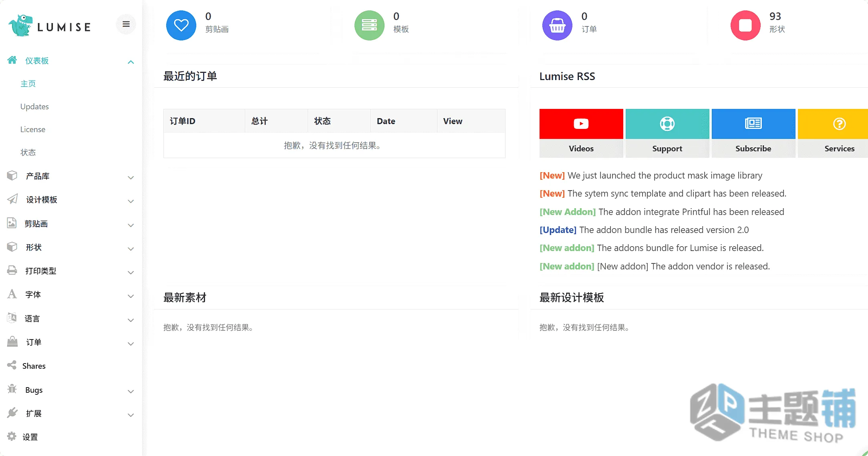Screen dimensions: 868x456
Task: Click the red shapes stat icon
Action: (x=745, y=25)
